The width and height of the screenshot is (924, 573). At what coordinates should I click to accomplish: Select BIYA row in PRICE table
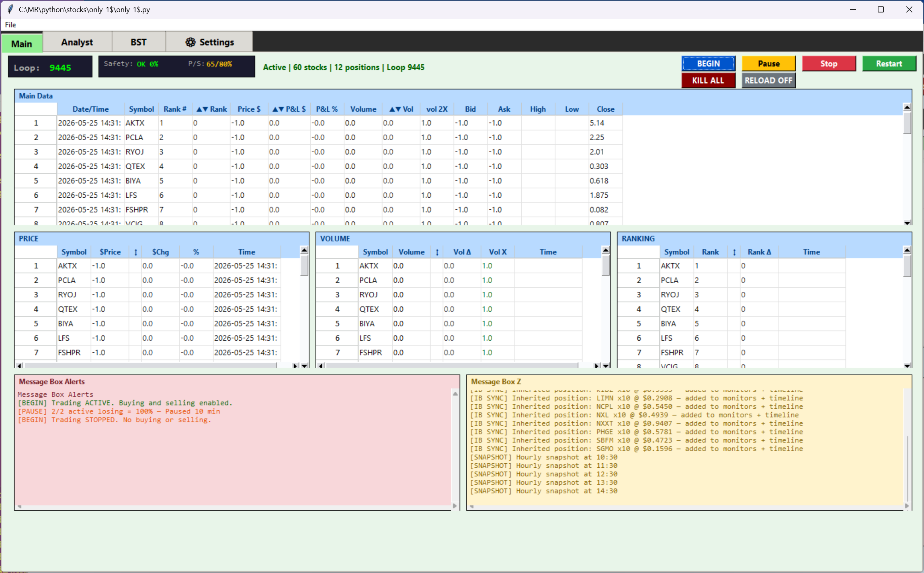click(x=148, y=323)
